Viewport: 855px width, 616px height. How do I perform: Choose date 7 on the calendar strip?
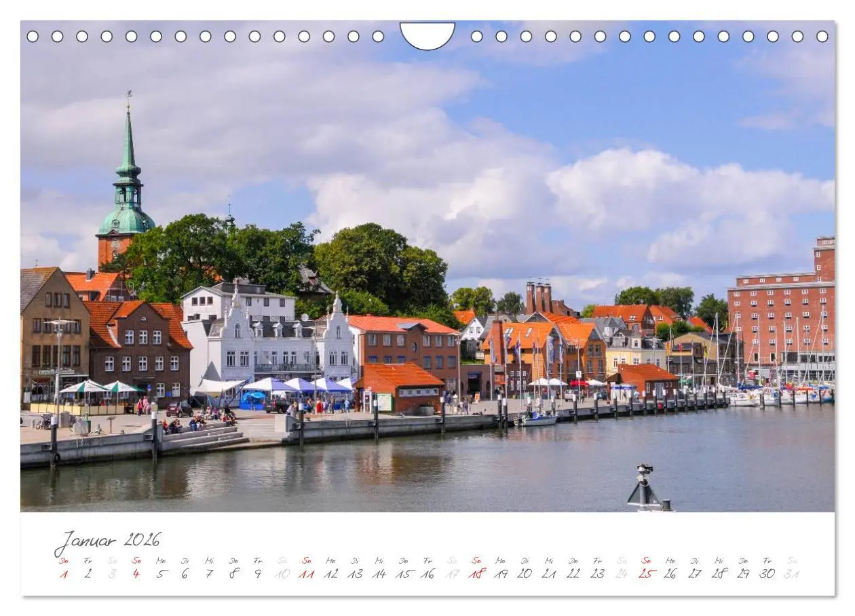[209, 574]
